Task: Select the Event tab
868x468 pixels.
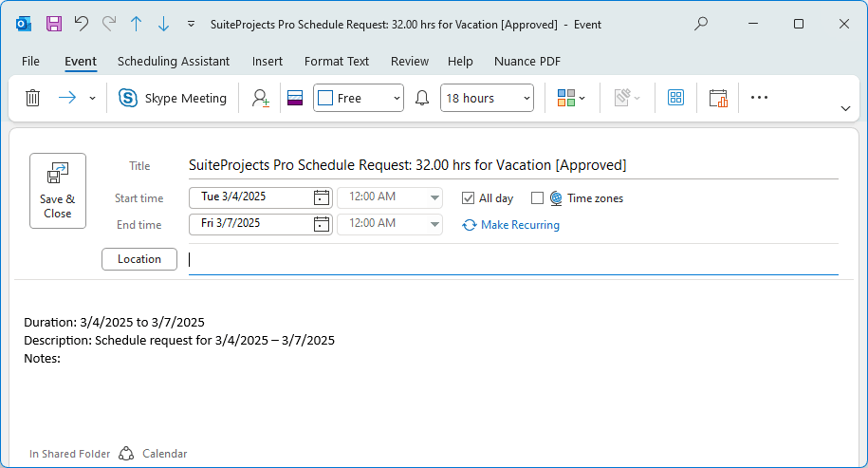Action: click(x=81, y=62)
